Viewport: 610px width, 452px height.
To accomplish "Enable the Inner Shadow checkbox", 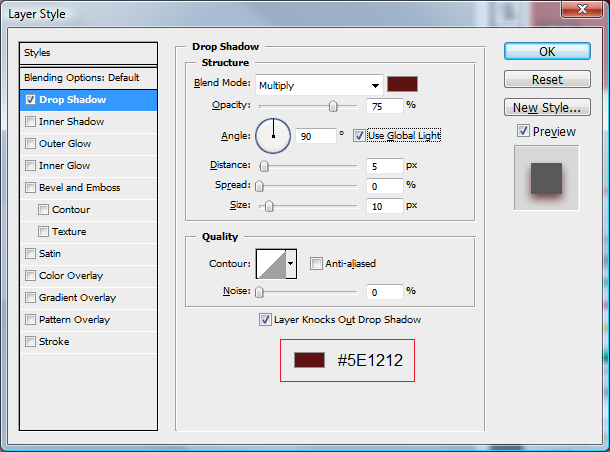I will click(x=30, y=122).
